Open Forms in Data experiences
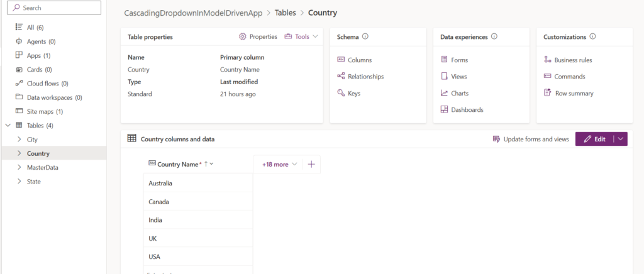 (x=459, y=60)
